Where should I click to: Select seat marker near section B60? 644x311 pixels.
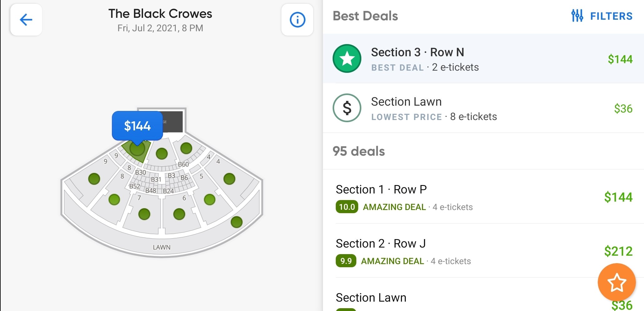pyautogui.click(x=186, y=148)
